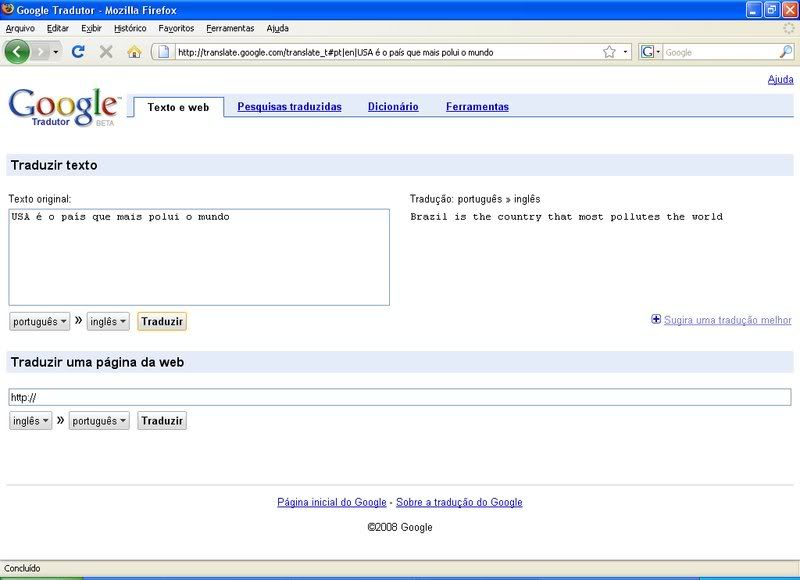This screenshot has height=580, width=800.
Task: Switch to the Ferramentas tab on the page
Action: [x=478, y=107]
